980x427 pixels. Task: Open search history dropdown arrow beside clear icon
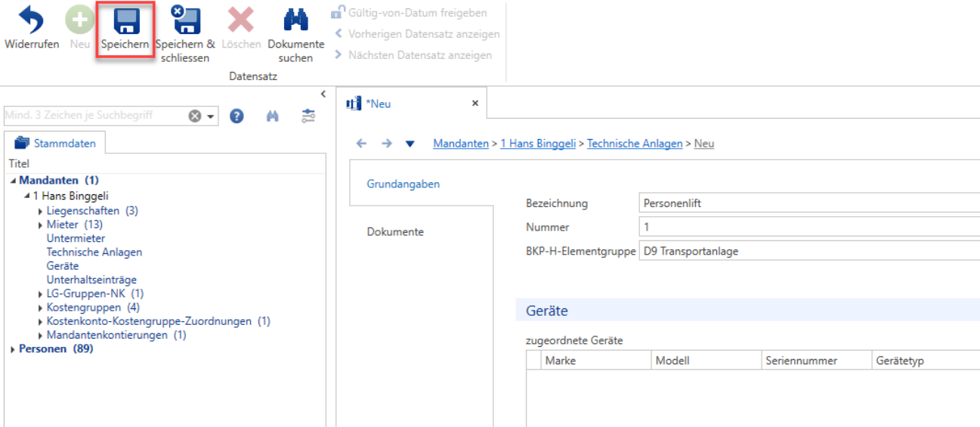[209, 116]
